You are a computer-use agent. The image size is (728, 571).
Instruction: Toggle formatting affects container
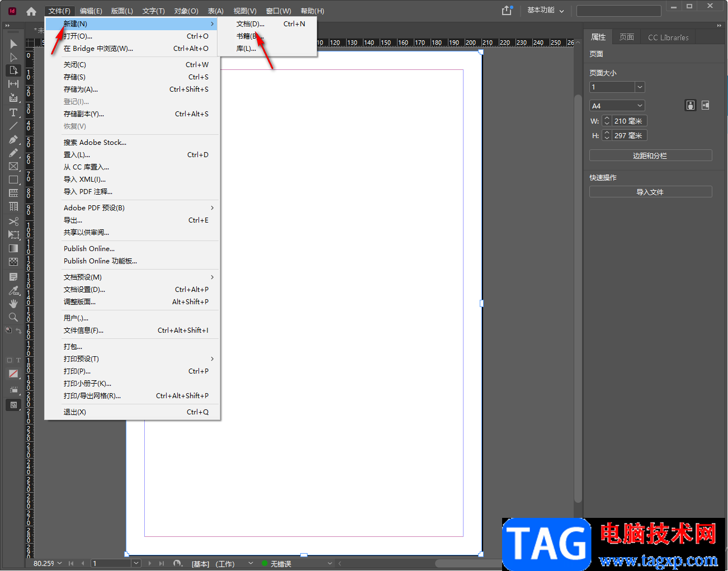(9, 360)
